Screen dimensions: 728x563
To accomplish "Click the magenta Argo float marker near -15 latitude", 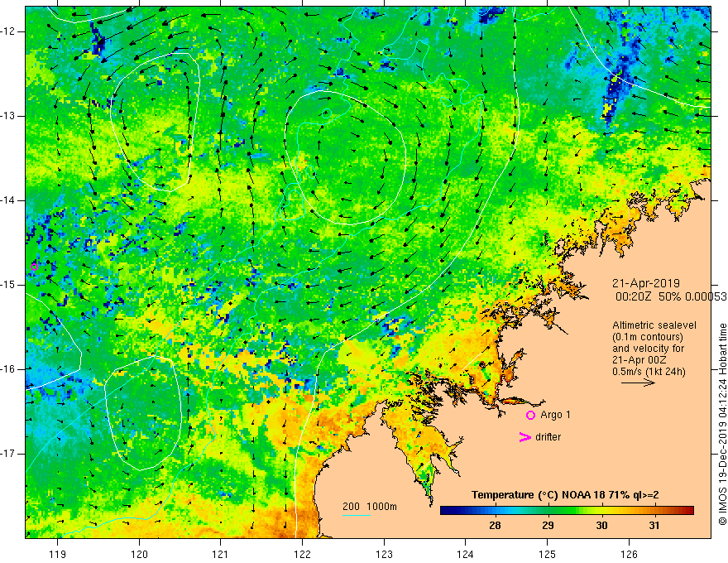I will point(34,267).
